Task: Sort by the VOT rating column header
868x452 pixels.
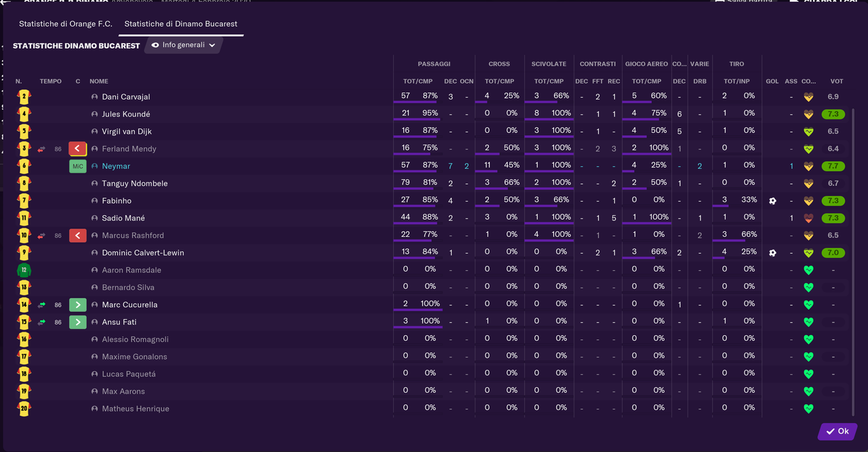Action: 837,81
